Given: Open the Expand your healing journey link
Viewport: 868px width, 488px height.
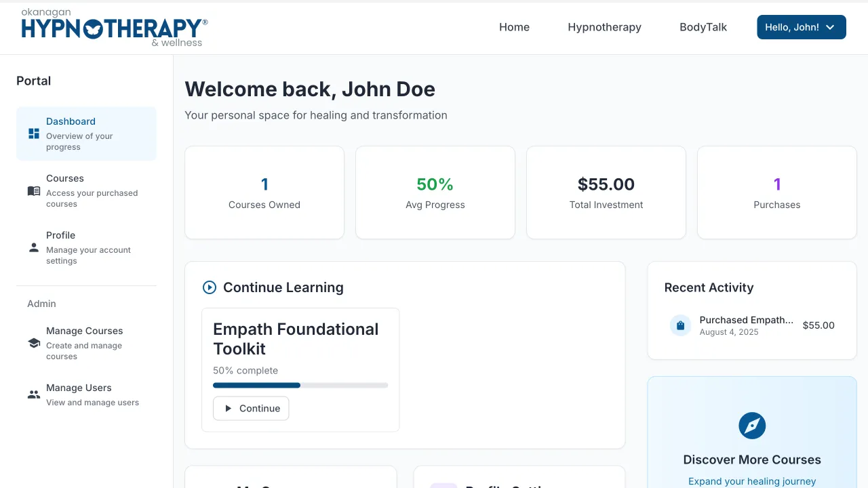Looking at the screenshot, I should click(751, 481).
